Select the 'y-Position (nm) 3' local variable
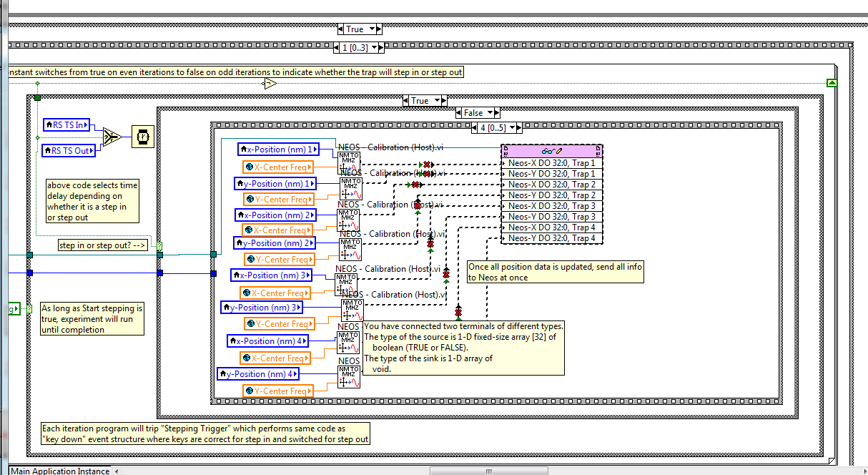Viewport: 868px width, 475px height. coord(262,308)
